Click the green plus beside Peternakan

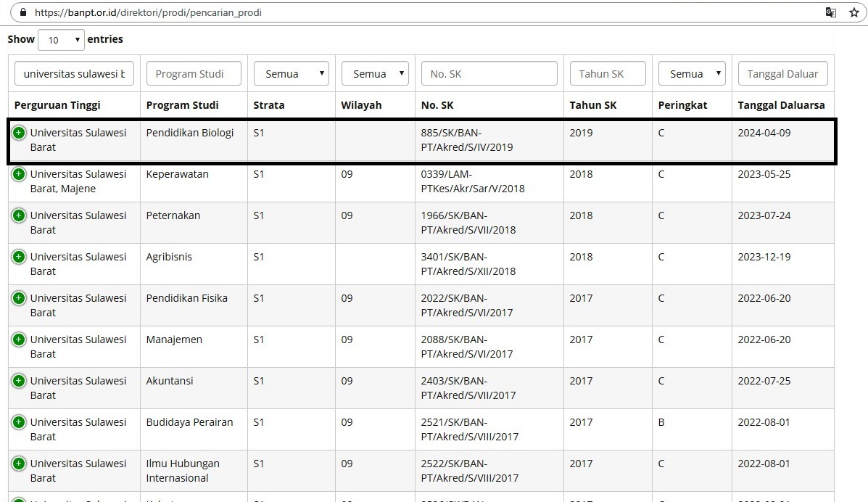tap(19, 215)
